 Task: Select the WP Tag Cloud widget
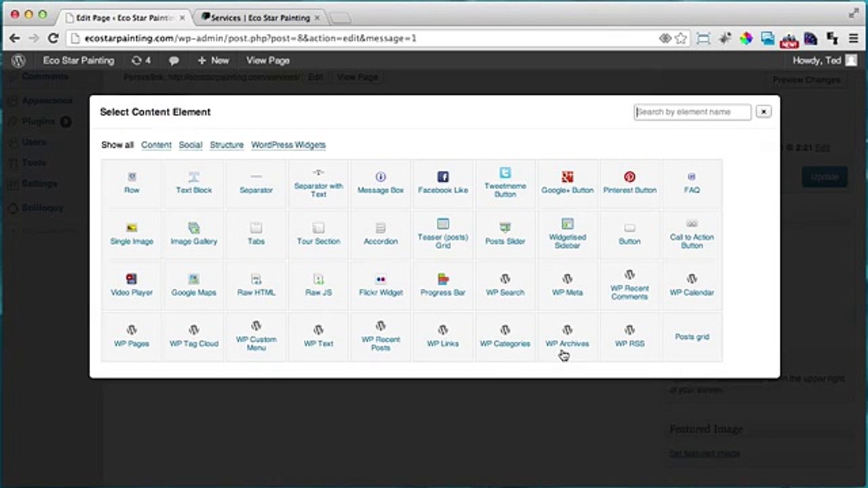194,337
